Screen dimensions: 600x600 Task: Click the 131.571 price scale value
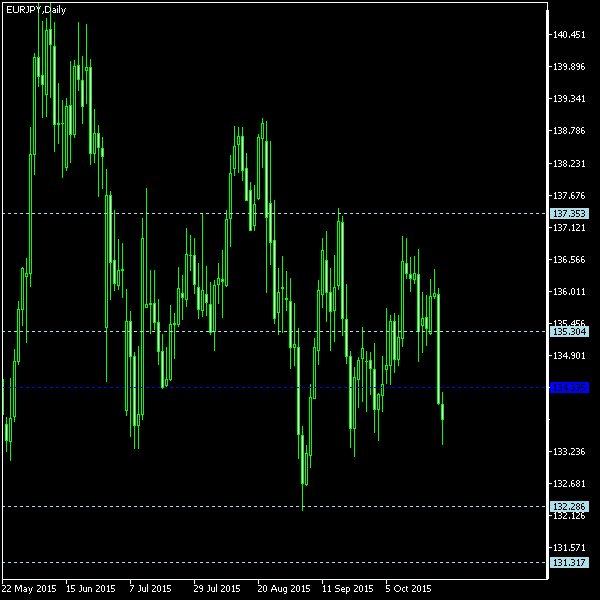point(569,548)
